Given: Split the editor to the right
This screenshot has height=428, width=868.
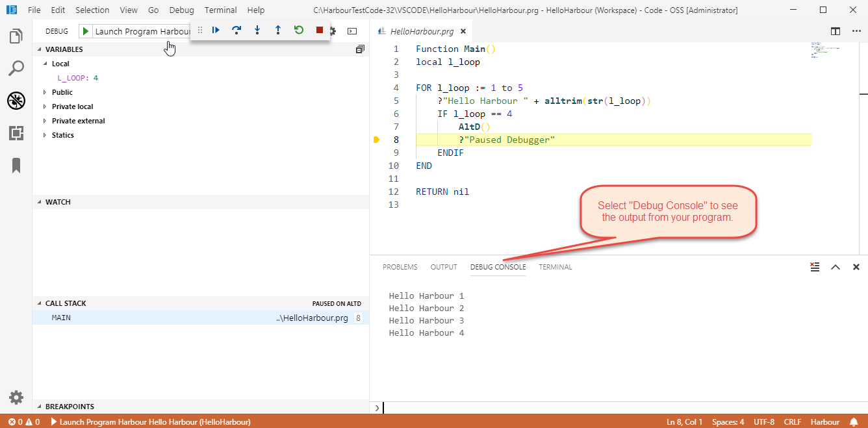Looking at the screenshot, I should click(836, 31).
